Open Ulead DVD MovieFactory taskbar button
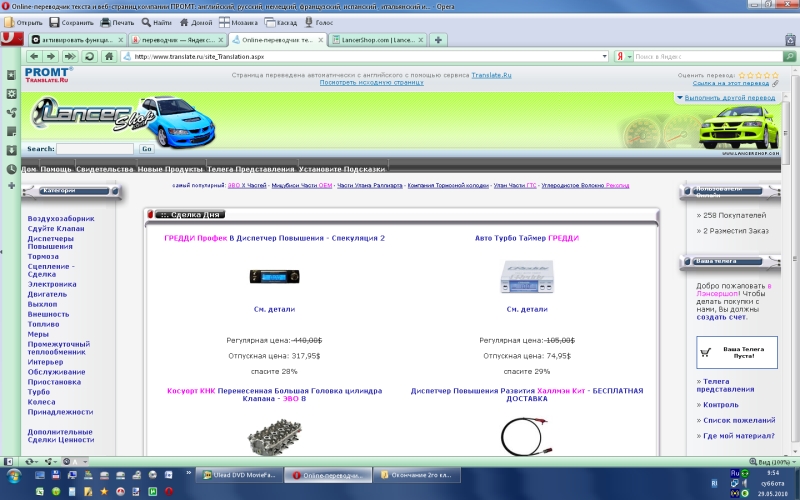This screenshot has width=800, height=500. coord(239,475)
